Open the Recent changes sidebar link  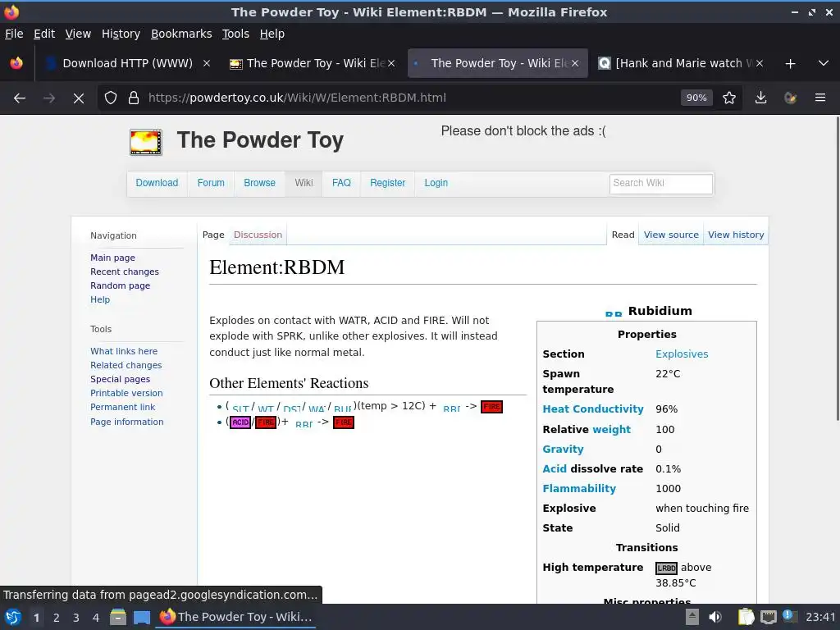click(x=125, y=272)
